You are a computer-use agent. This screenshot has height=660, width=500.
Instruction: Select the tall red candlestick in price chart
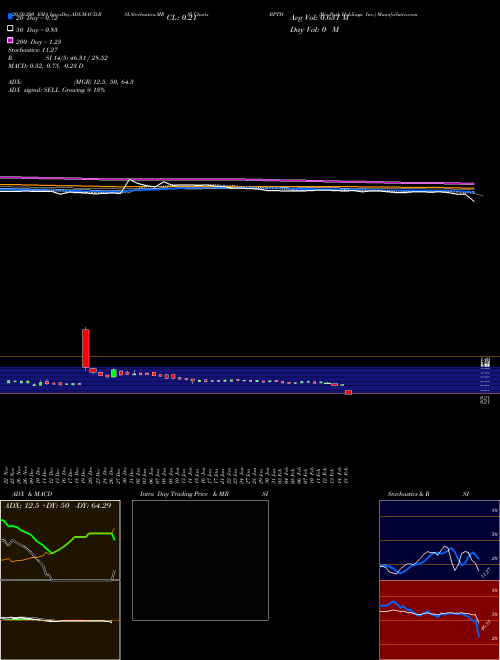(85, 349)
